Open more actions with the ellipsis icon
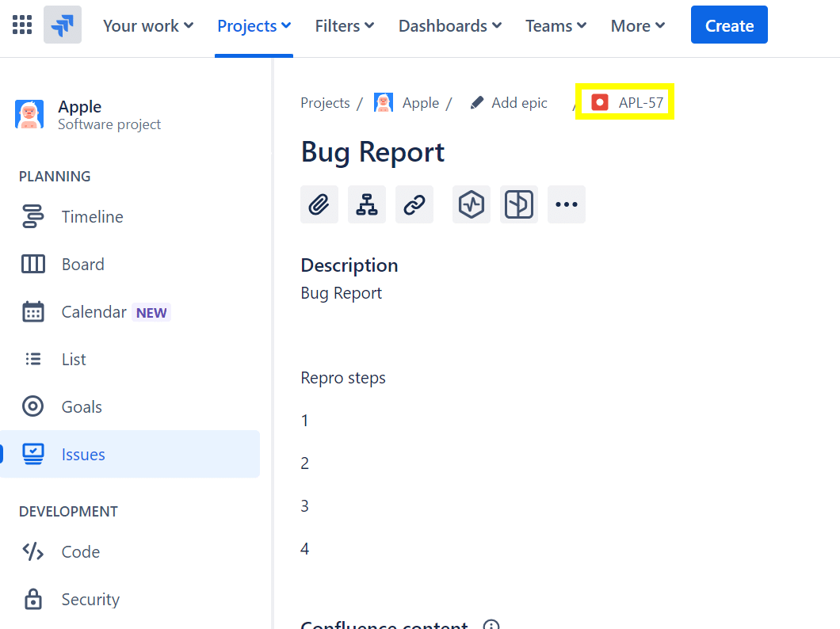Image resolution: width=840 pixels, height=629 pixels. click(x=566, y=204)
